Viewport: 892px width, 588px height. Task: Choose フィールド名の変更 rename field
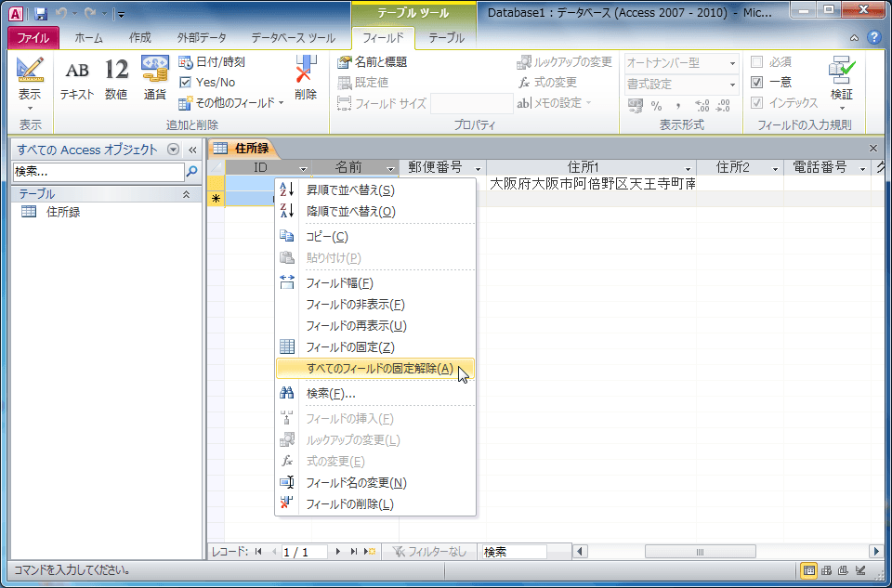pos(375,483)
